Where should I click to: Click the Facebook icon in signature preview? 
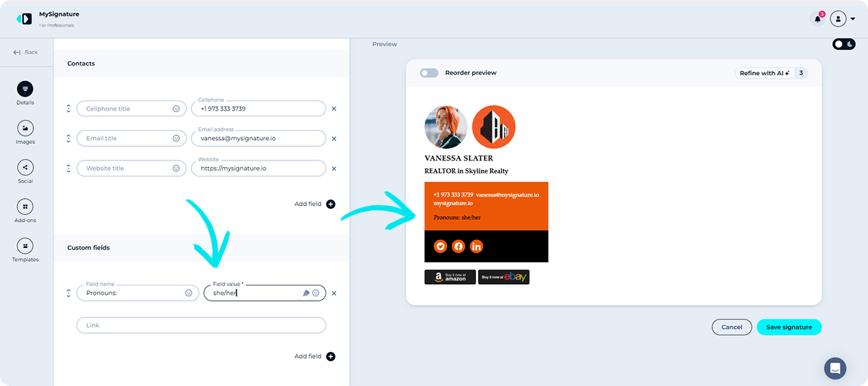[459, 246]
